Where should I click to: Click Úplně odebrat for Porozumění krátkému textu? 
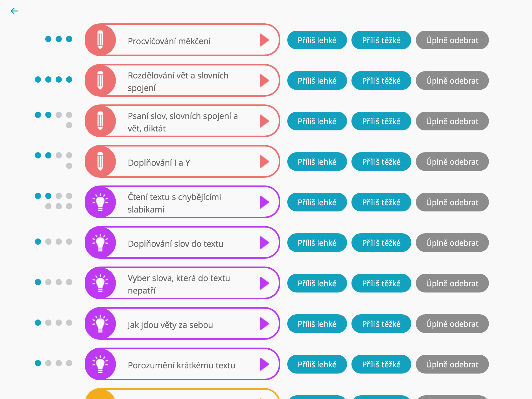(452, 364)
